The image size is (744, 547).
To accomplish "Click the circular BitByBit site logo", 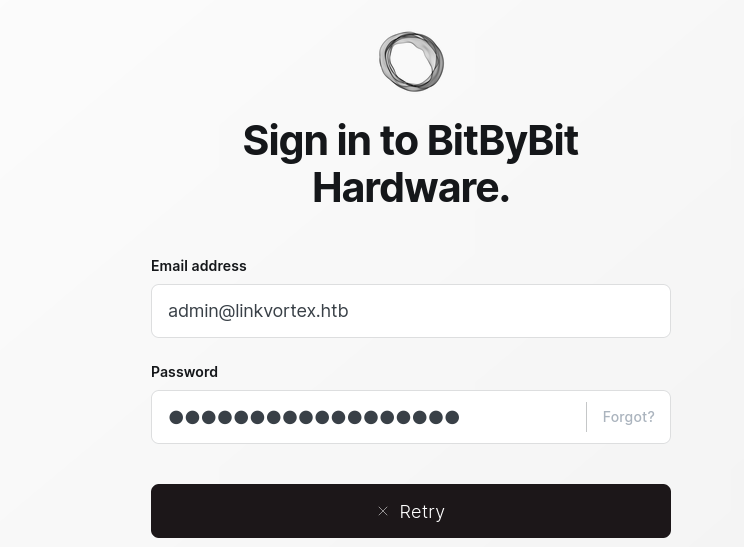I will (411, 62).
